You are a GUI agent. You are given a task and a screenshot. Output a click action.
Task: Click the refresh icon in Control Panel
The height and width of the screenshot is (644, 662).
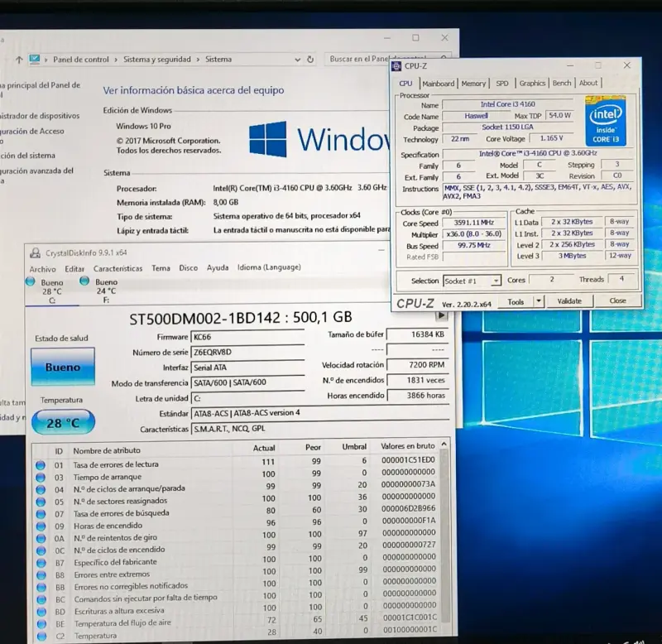coord(310,59)
